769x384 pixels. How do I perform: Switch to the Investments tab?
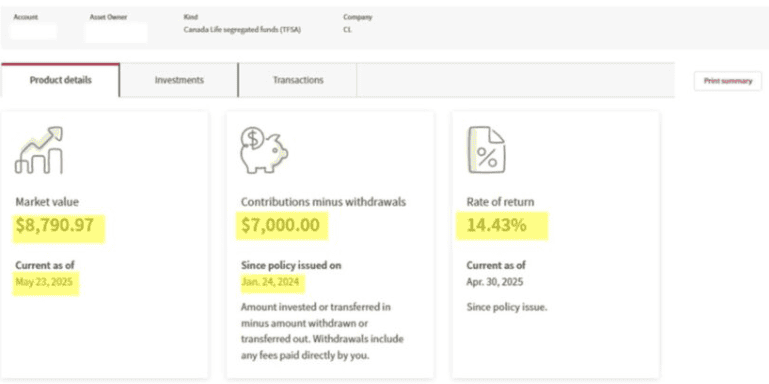[x=179, y=80]
